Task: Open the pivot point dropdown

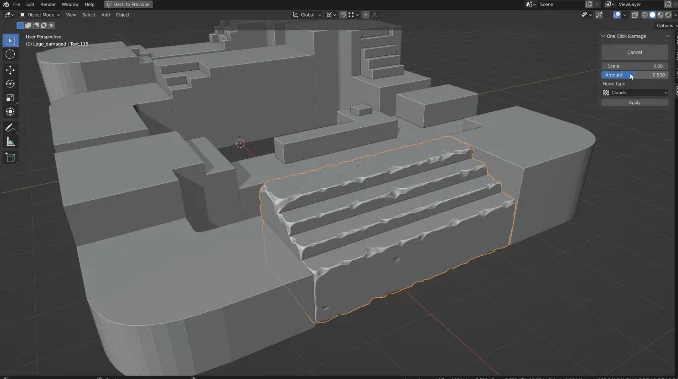Action: coord(331,15)
